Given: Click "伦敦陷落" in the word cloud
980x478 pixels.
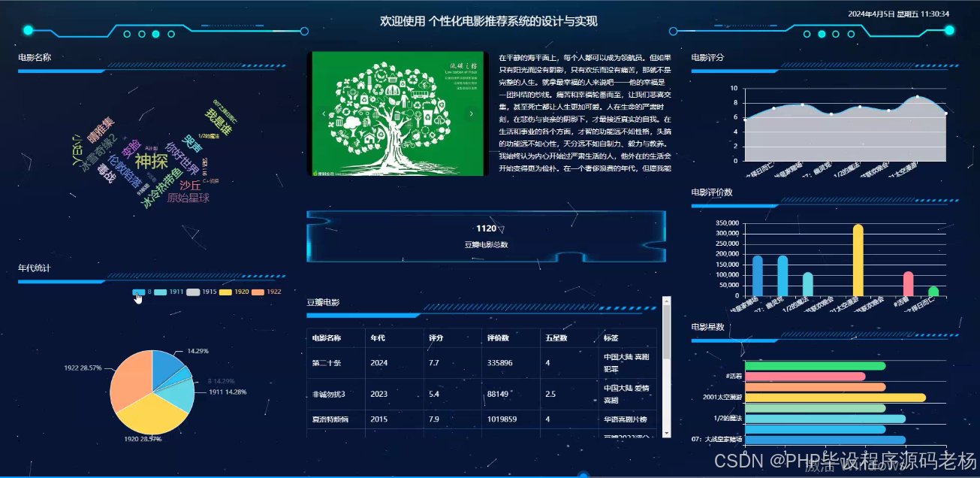Looking at the screenshot, I should click(125, 171).
